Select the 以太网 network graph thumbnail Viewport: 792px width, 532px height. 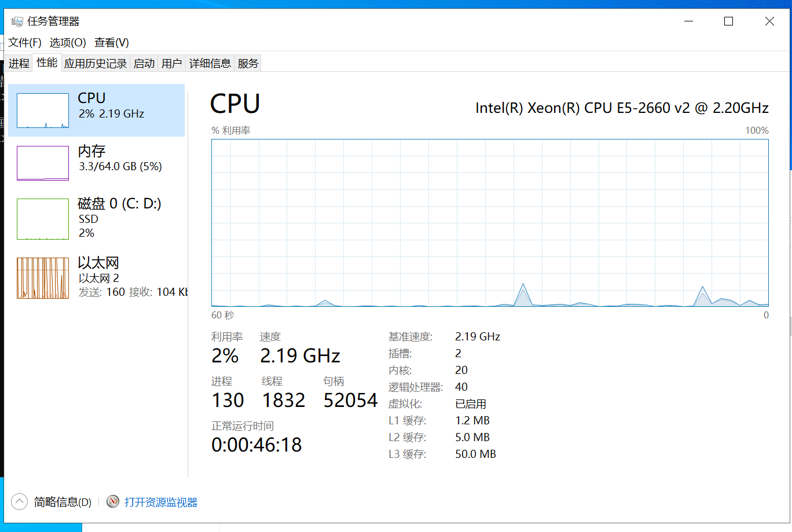pos(43,278)
